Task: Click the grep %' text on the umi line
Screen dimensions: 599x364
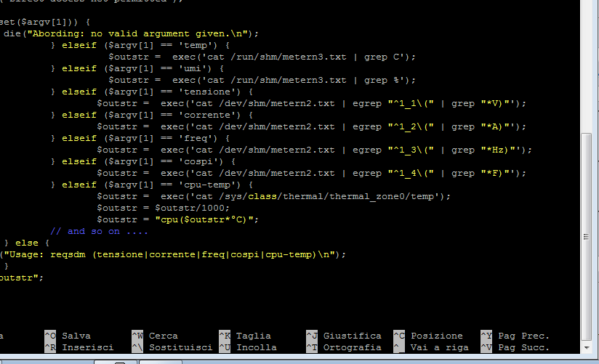Action: 385,80
